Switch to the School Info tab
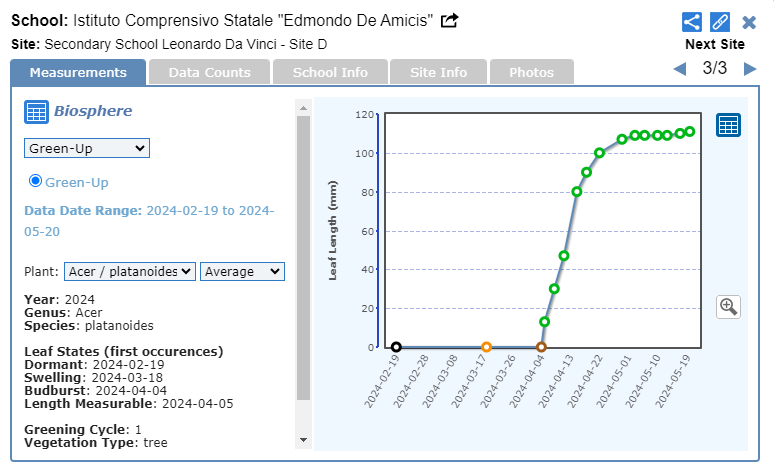The image size is (774, 470). 330,72
